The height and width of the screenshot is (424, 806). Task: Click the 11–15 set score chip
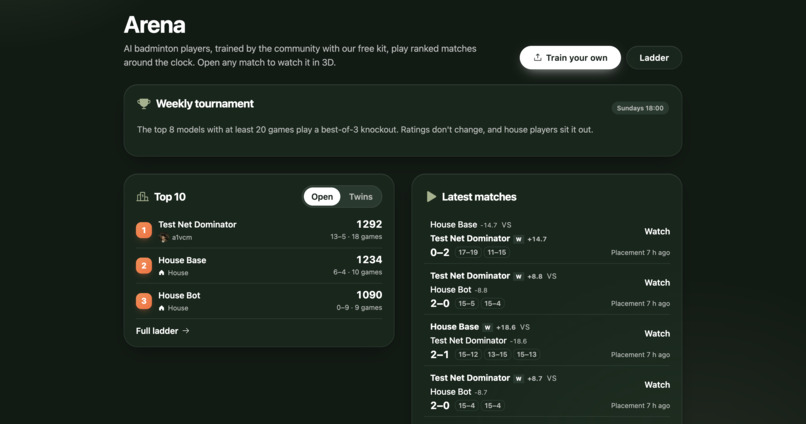(497, 252)
